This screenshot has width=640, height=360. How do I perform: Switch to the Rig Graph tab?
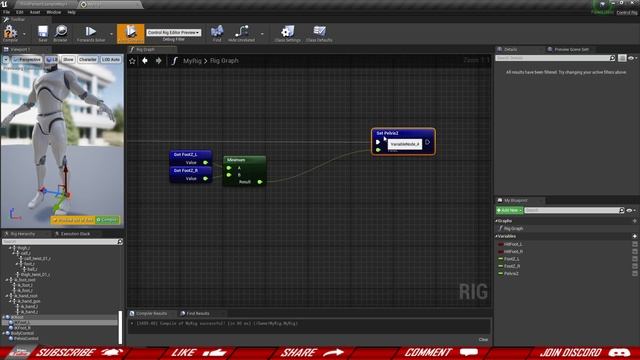click(152, 49)
